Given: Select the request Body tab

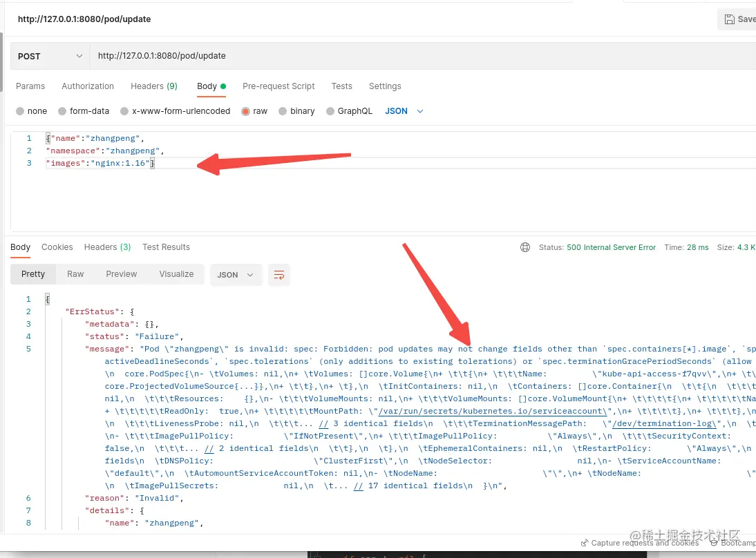Looking at the screenshot, I should (211, 86).
